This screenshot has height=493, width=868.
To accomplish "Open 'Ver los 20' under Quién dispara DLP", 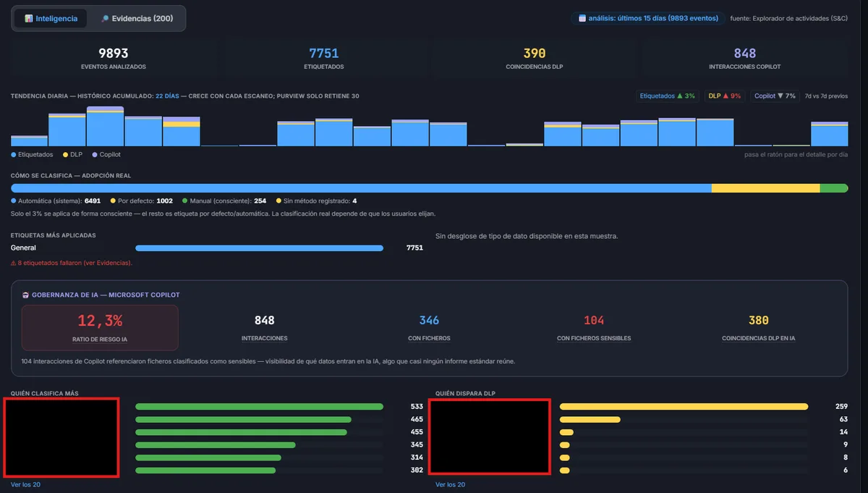I will tap(450, 484).
